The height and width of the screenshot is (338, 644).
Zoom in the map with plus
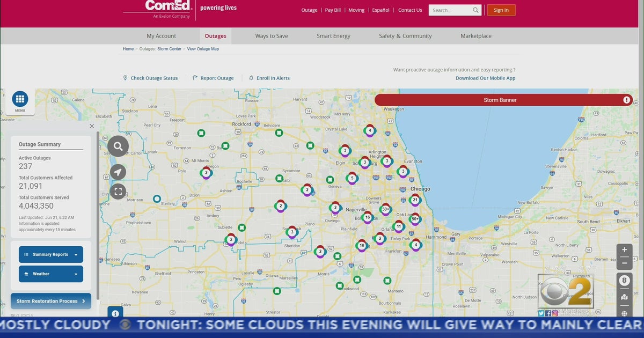pos(624,250)
